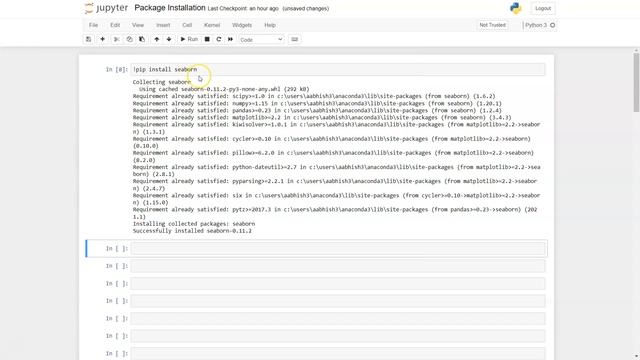Image resolution: width=640 pixels, height=360 pixels.
Task: Paste cells below icon
Action: coord(142,39)
